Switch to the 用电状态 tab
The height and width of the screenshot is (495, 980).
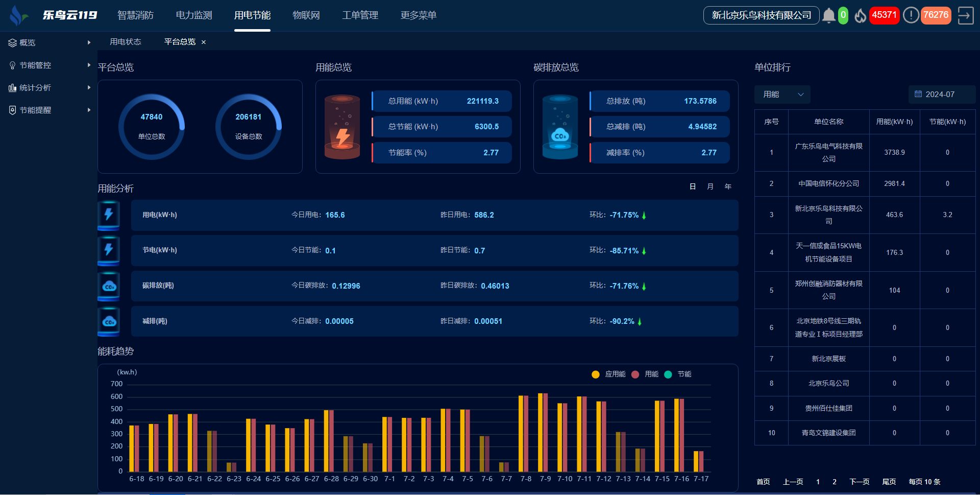coord(125,42)
